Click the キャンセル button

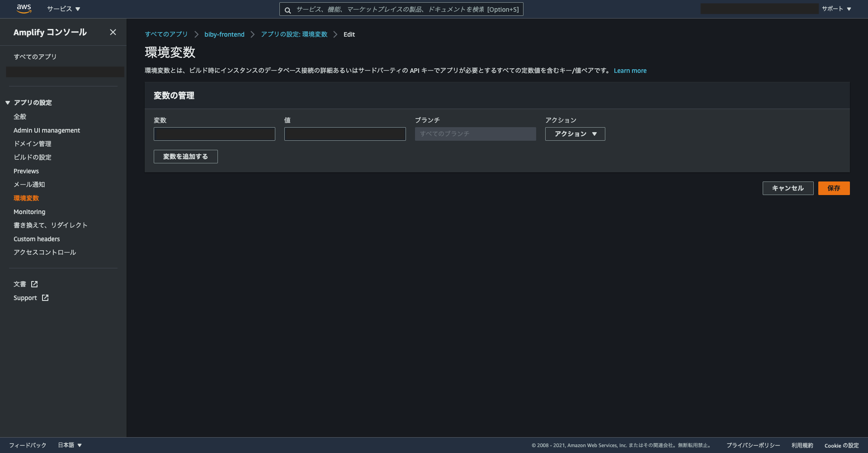[x=788, y=188]
